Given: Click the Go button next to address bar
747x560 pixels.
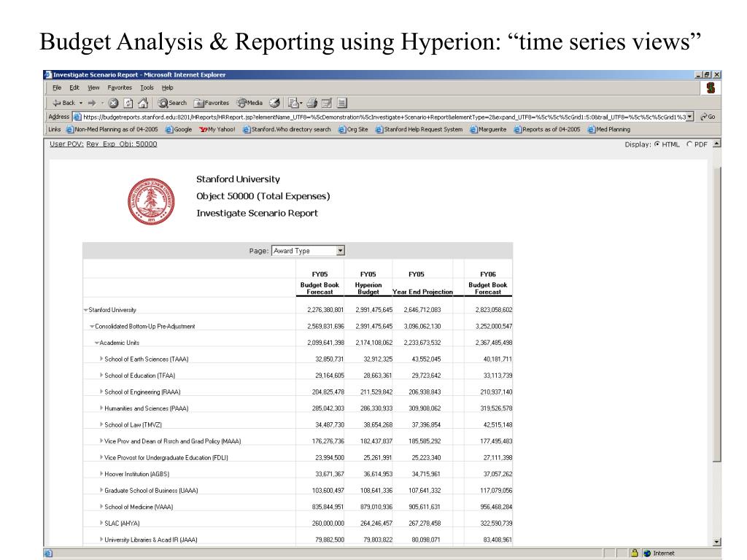Looking at the screenshot, I should click(x=708, y=117).
